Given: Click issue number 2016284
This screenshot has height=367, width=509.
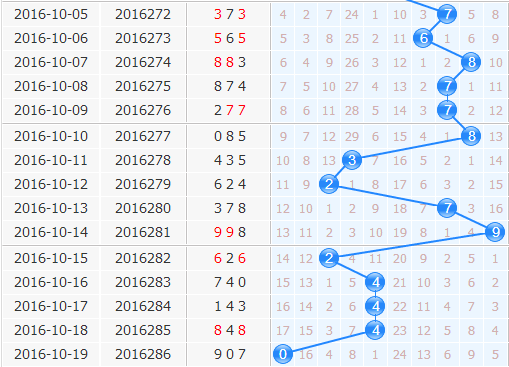Looking at the screenshot, I should [143, 306].
